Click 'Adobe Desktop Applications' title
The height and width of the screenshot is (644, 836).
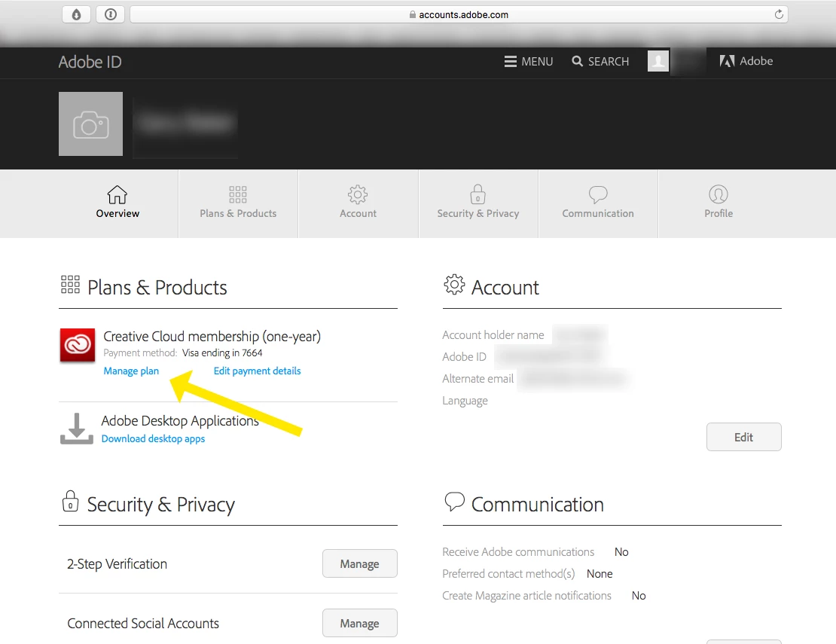180,420
